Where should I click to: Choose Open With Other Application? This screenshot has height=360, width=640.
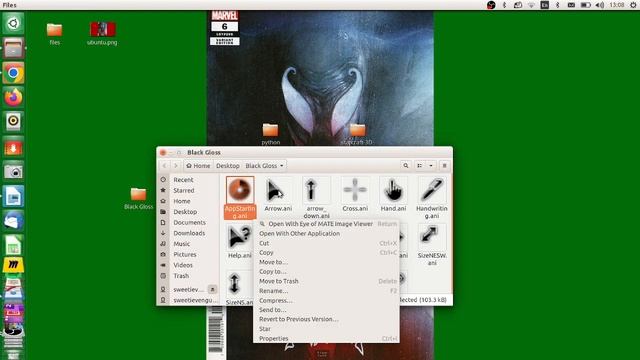pyautogui.click(x=326, y=233)
